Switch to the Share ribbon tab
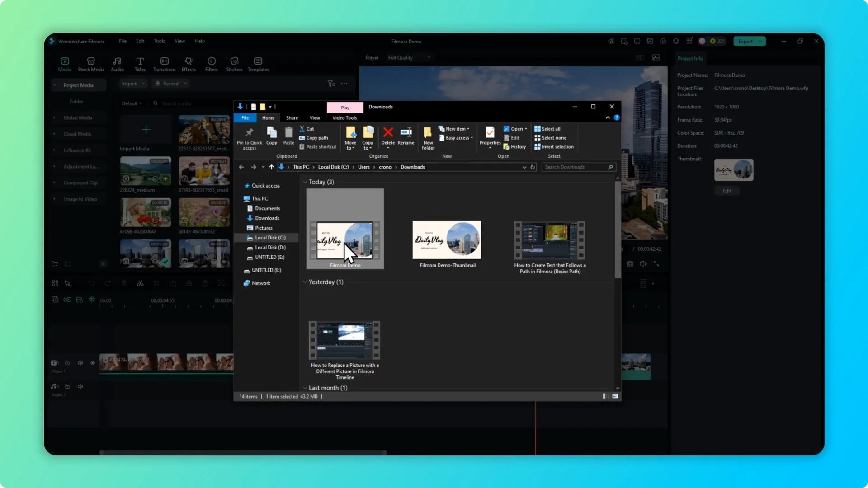This screenshot has width=868, height=488. pyautogui.click(x=292, y=118)
